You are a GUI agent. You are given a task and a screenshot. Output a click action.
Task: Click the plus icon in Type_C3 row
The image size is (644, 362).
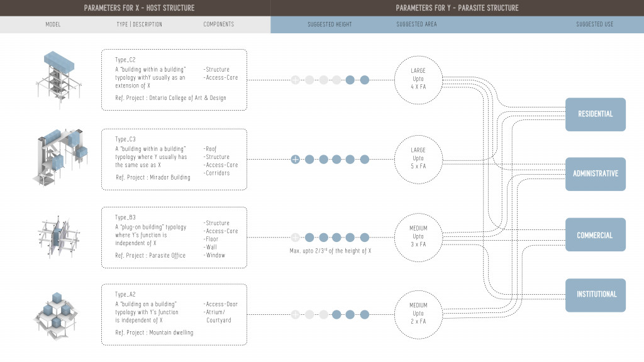(x=295, y=160)
